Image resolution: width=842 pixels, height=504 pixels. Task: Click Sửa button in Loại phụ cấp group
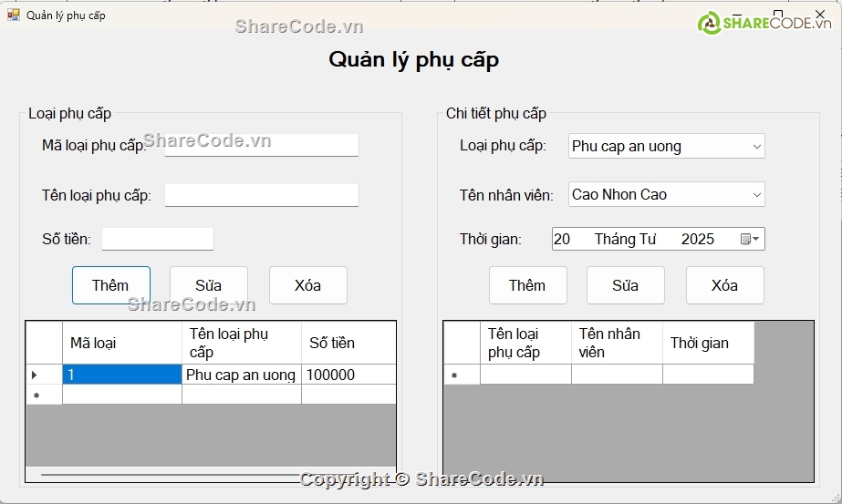[209, 285]
